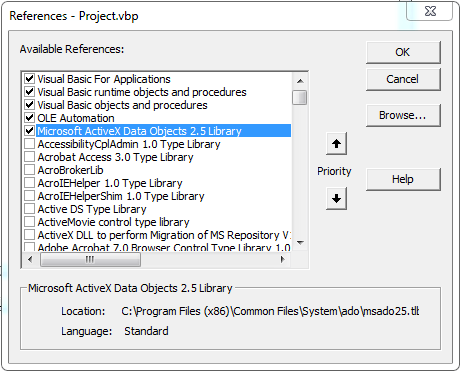The width and height of the screenshot is (461, 372).
Task: Click the OK button
Action: 403,52
